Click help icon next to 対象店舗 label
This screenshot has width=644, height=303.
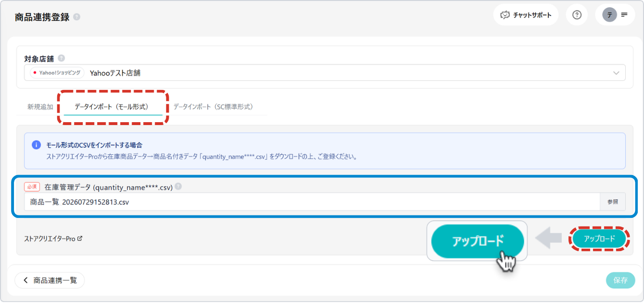pos(61,58)
